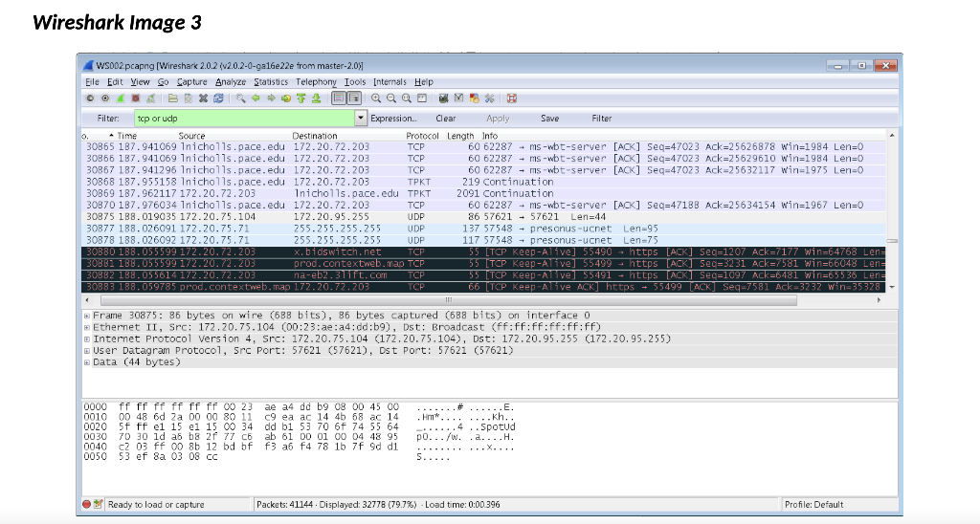The height and width of the screenshot is (524, 980).
Task: Click packet list scroll-up arrow
Action: click(x=892, y=136)
